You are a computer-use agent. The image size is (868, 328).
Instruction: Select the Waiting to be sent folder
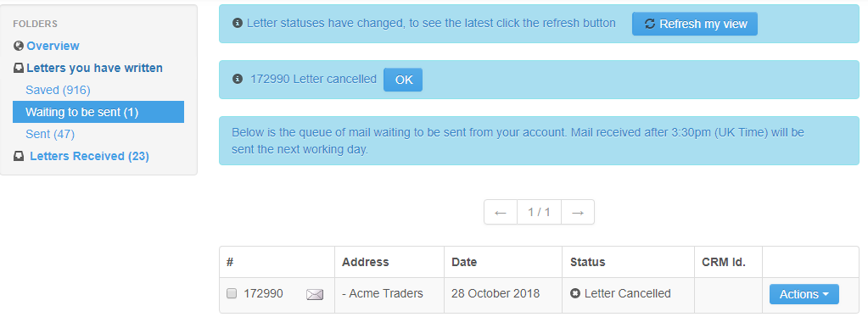pyautogui.click(x=98, y=112)
